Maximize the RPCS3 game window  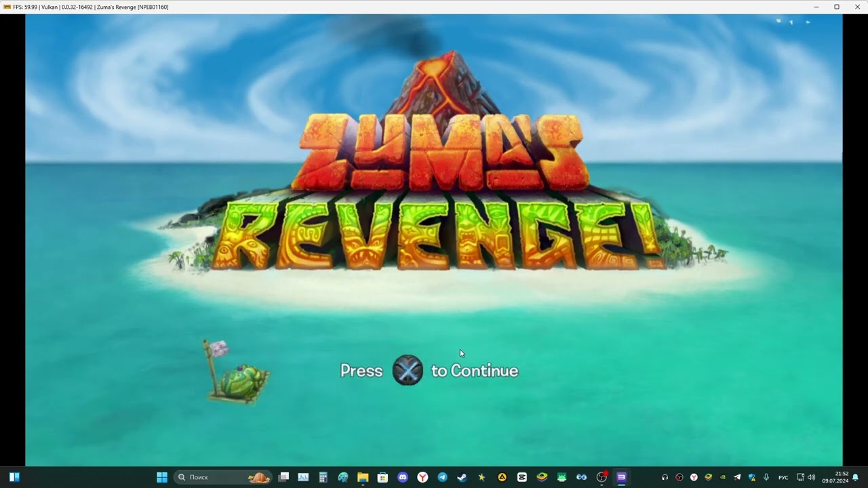click(837, 7)
